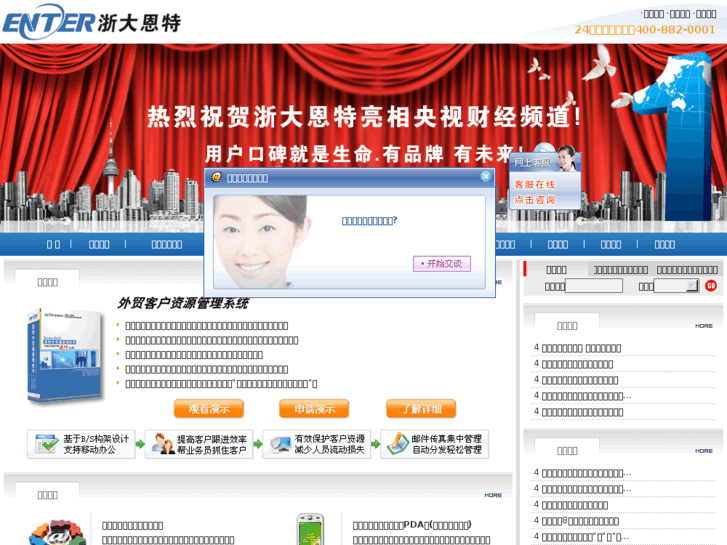Click the ENTER 浙大恩特 logo
Screen dimensions: 727x545
91,21
